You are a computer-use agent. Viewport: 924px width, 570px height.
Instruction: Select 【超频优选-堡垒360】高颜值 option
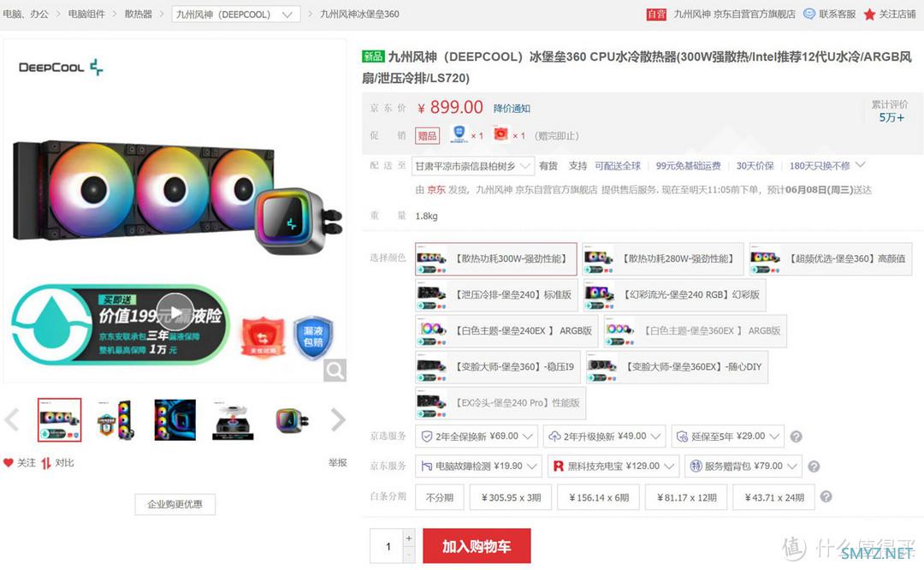pyautogui.click(x=830, y=258)
